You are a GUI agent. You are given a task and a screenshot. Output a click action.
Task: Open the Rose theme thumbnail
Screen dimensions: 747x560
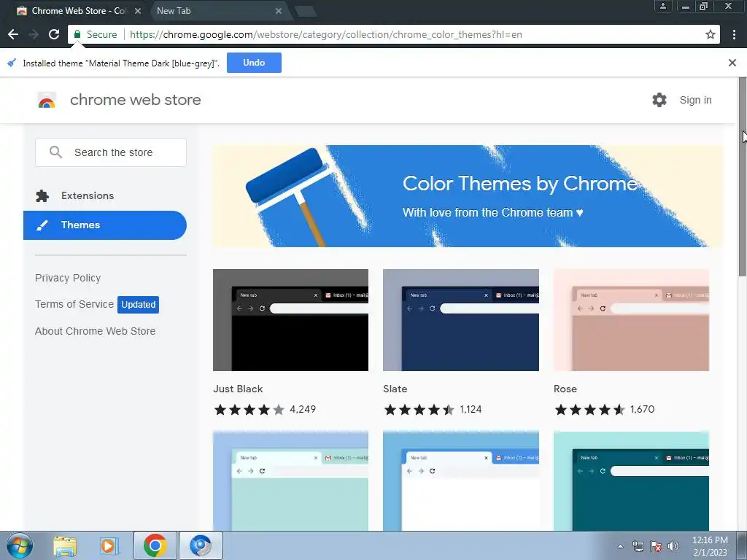(631, 320)
